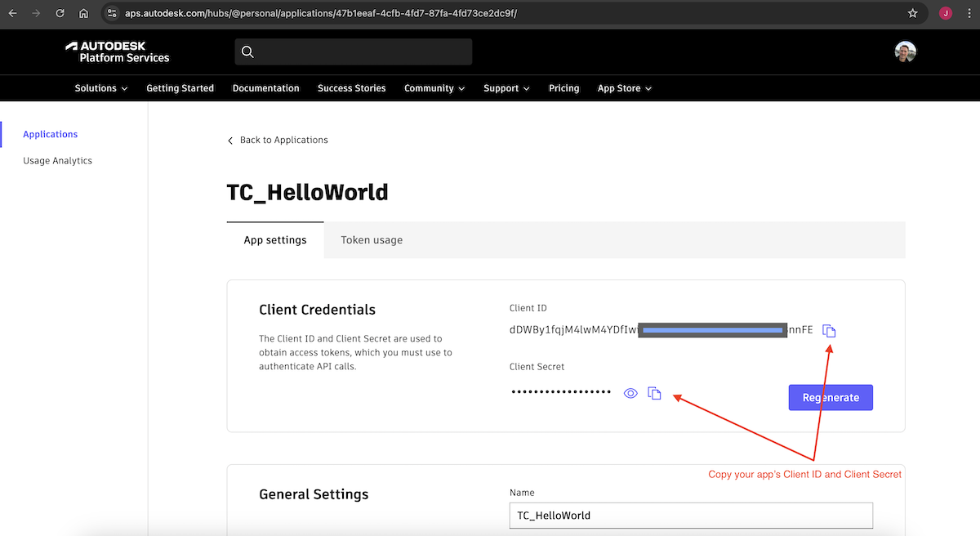Click the browser back arrow
Image resolution: width=980 pixels, height=536 pixels.
pos(13,14)
